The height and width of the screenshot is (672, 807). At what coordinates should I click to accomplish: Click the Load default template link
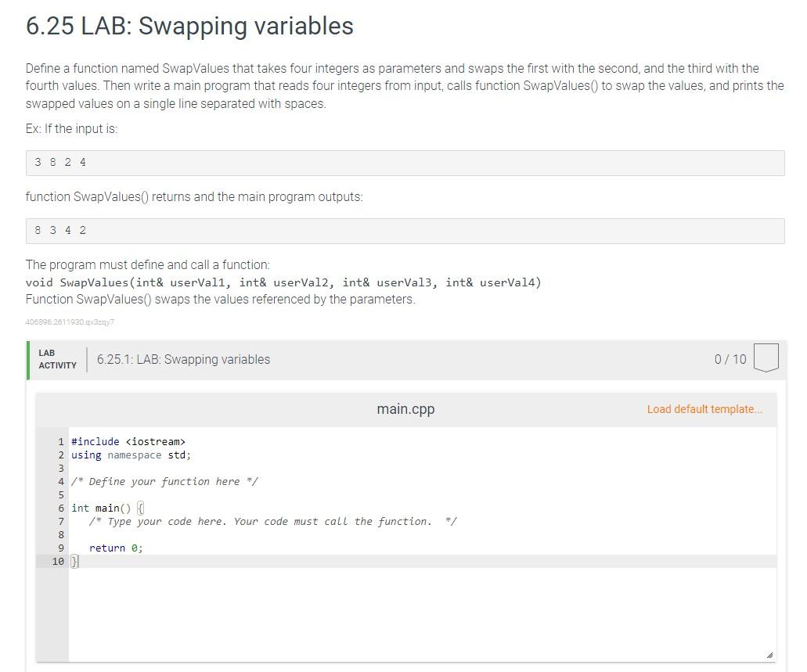pyautogui.click(x=704, y=409)
